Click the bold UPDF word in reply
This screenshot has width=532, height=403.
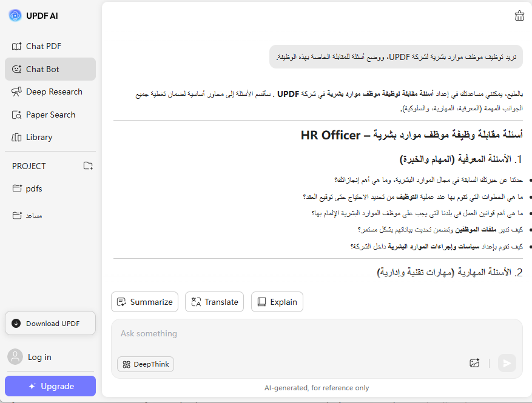pos(288,94)
